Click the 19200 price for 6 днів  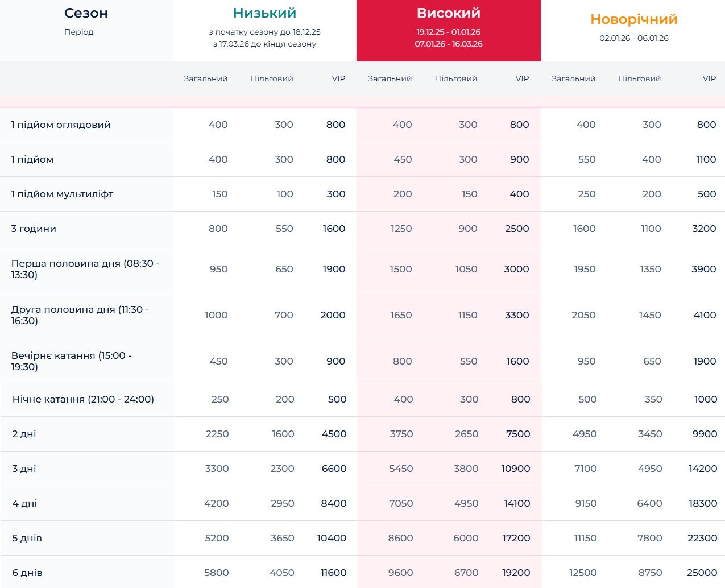click(x=516, y=573)
